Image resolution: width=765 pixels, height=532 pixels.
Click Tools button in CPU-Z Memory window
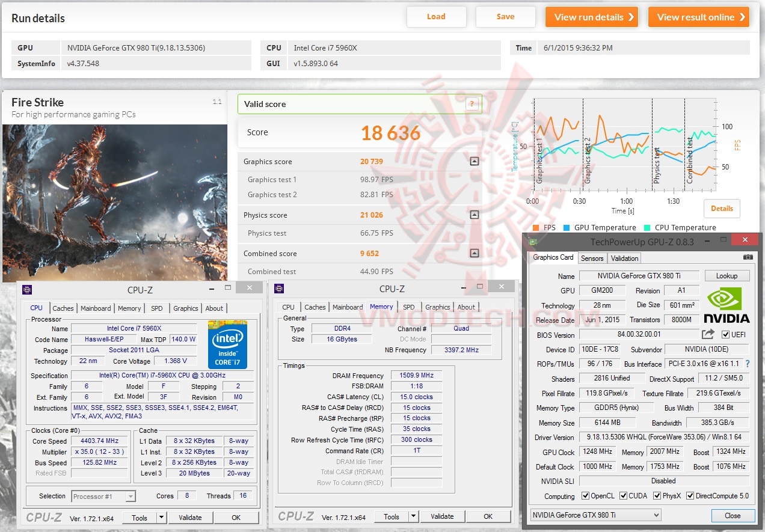392,516
